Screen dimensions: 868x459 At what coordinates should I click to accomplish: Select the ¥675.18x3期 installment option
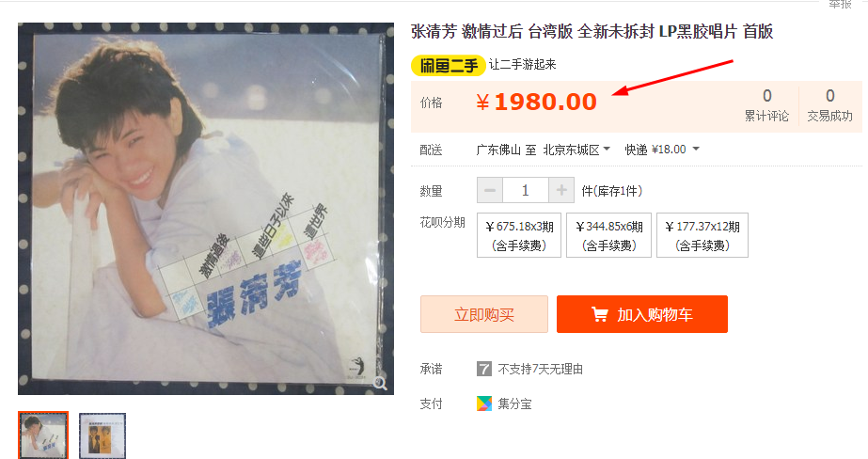[519, 235]
